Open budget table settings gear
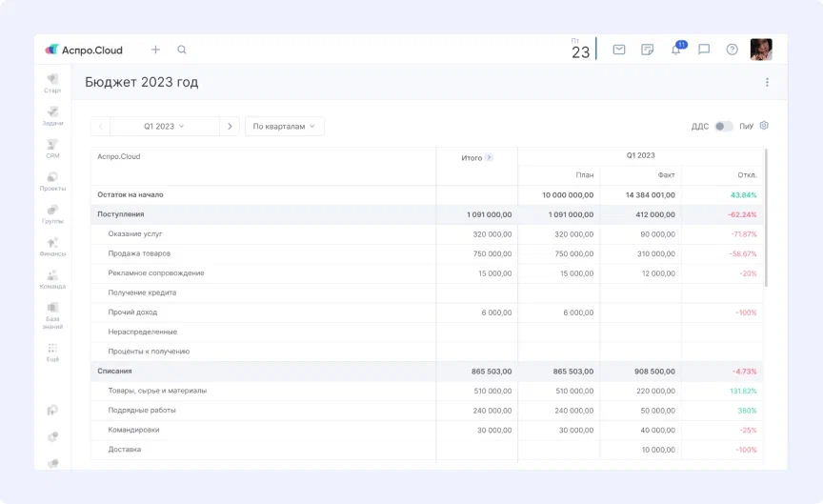This screenshot has height=504, width=823. tap(764, 126)
